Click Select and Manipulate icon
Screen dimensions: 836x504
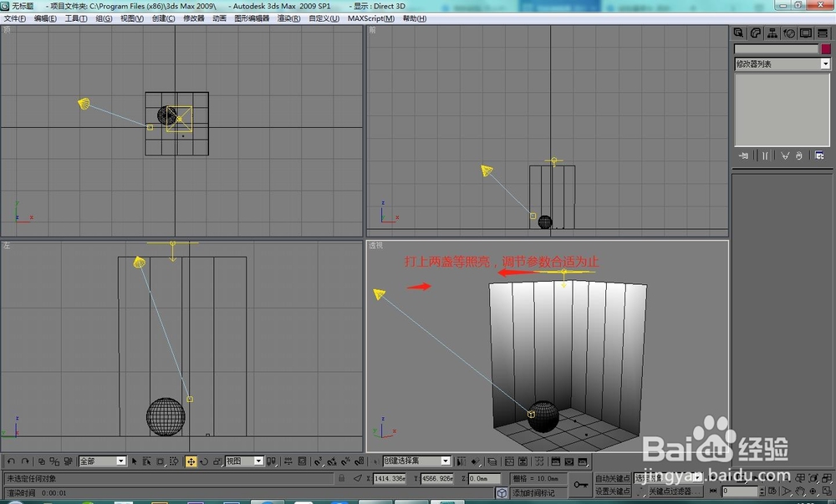point(288,461)
